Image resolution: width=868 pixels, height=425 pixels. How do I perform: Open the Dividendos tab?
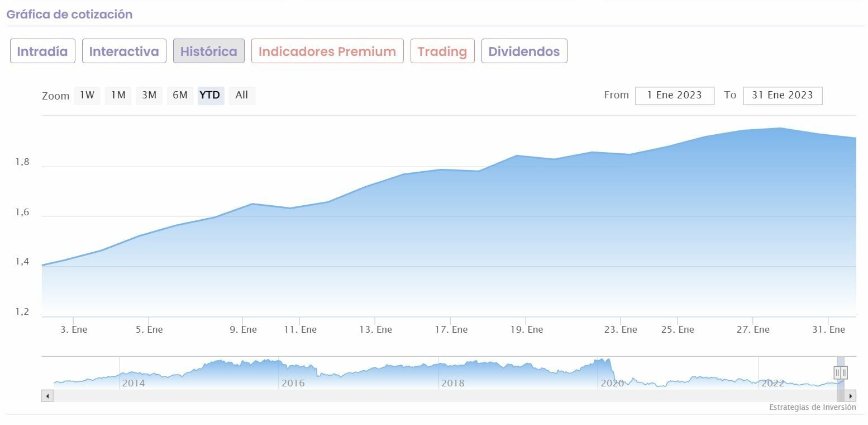point(524,51)
